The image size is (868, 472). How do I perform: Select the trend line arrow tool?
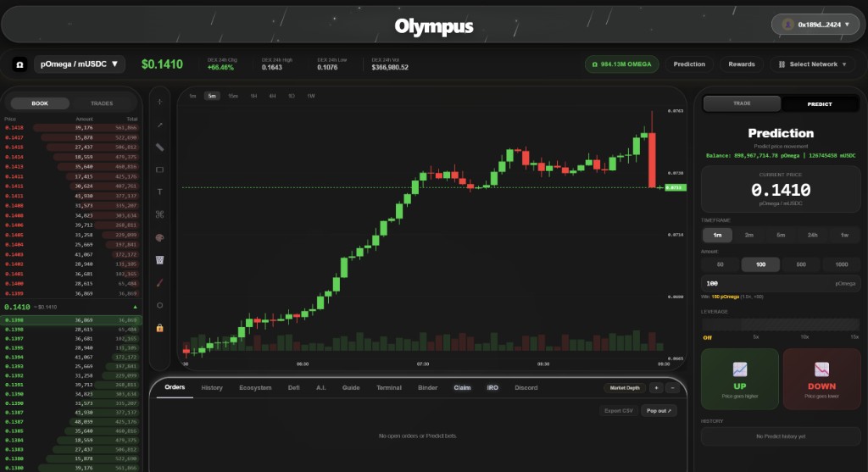(159, 125)
